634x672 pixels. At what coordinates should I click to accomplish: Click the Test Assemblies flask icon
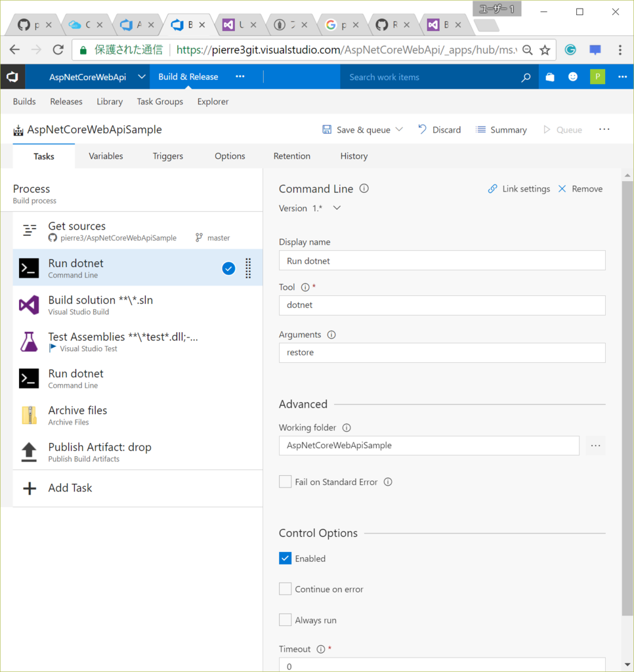29,341
